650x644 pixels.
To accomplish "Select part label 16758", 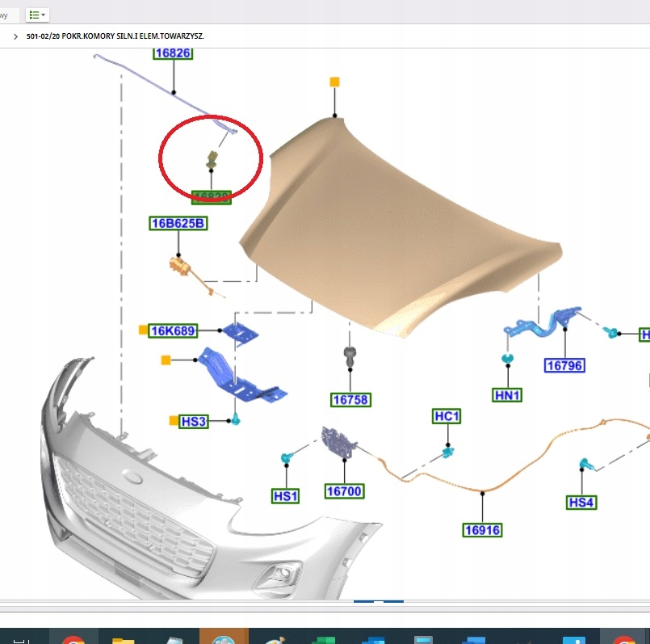I will click(350, 400).
